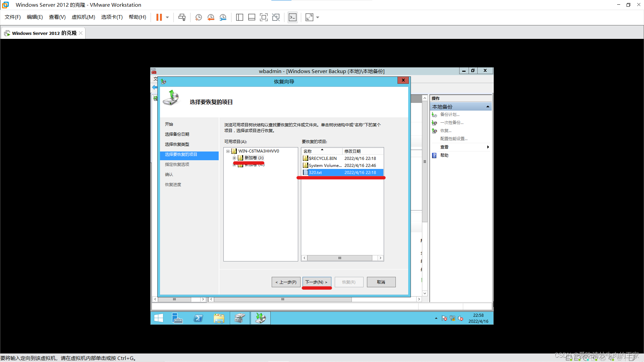
Task: Open the snapshot manager icon
Action: click(x=223, y=17)
